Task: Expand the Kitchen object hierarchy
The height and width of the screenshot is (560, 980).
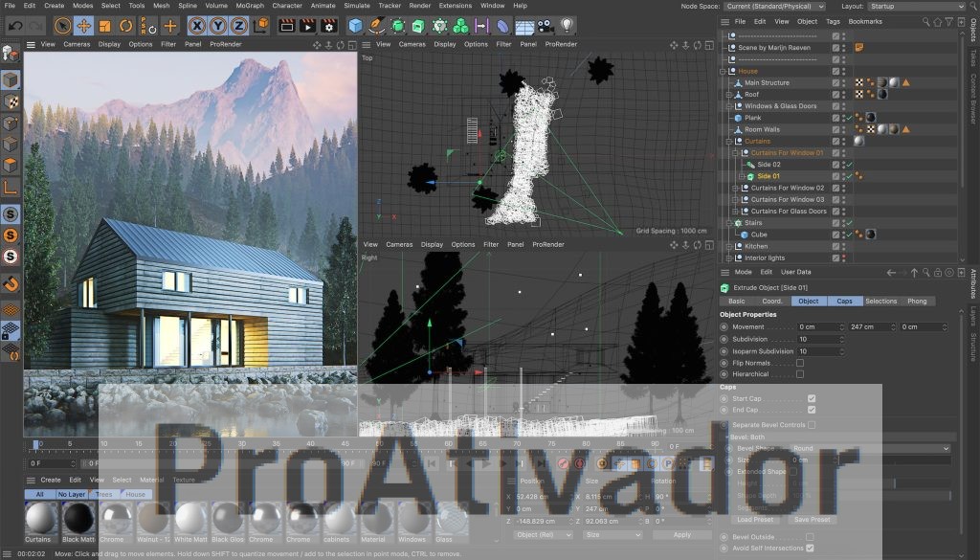Action: click(729, 247)
